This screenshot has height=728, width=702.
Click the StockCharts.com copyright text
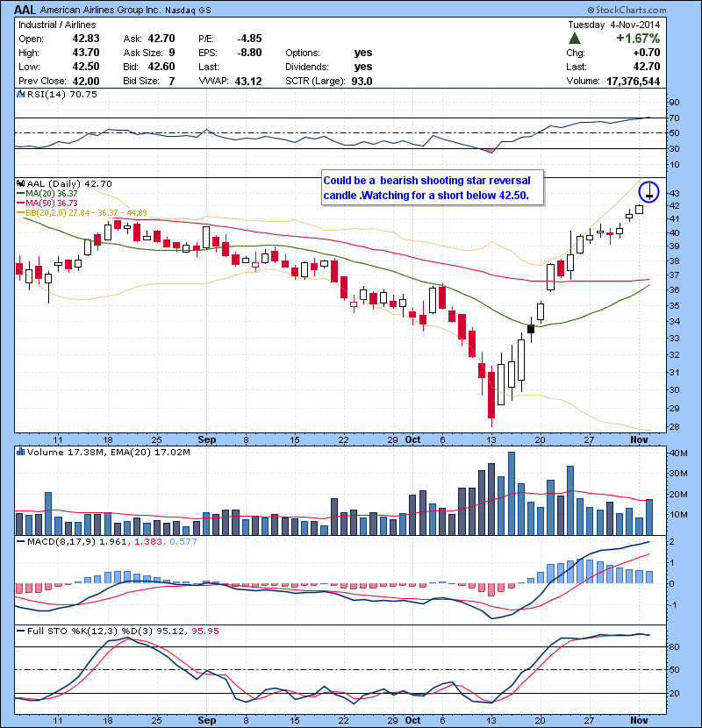click(627, 10)
